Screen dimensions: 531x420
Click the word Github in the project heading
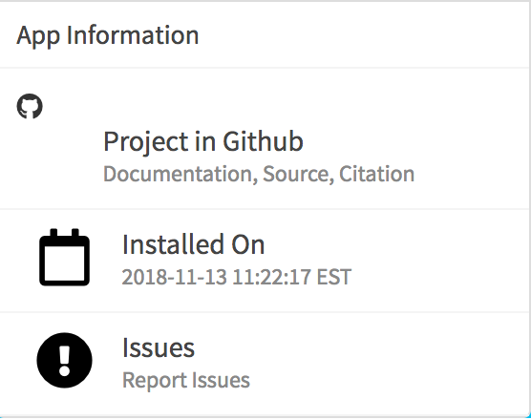[x=263, y=140]
